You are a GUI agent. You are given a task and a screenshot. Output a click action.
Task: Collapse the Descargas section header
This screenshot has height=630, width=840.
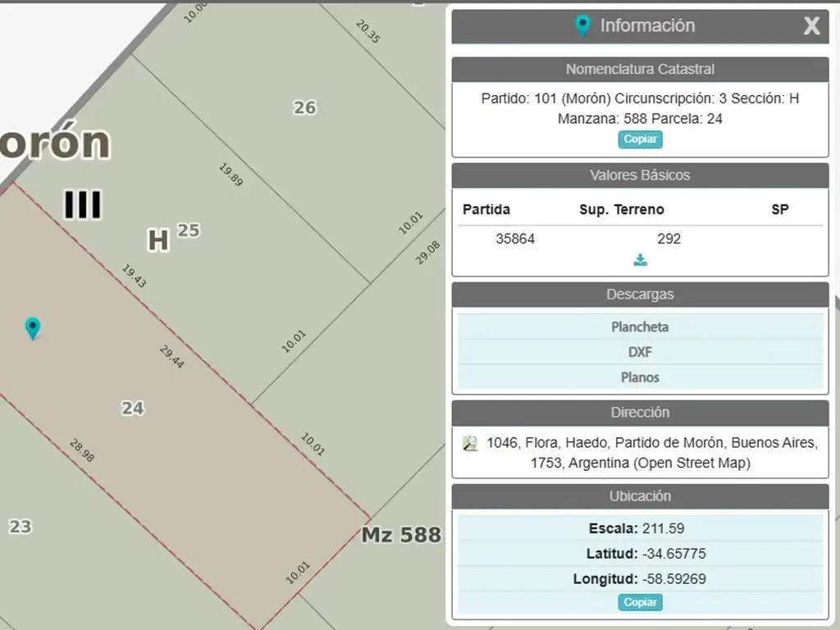(640, 294)
